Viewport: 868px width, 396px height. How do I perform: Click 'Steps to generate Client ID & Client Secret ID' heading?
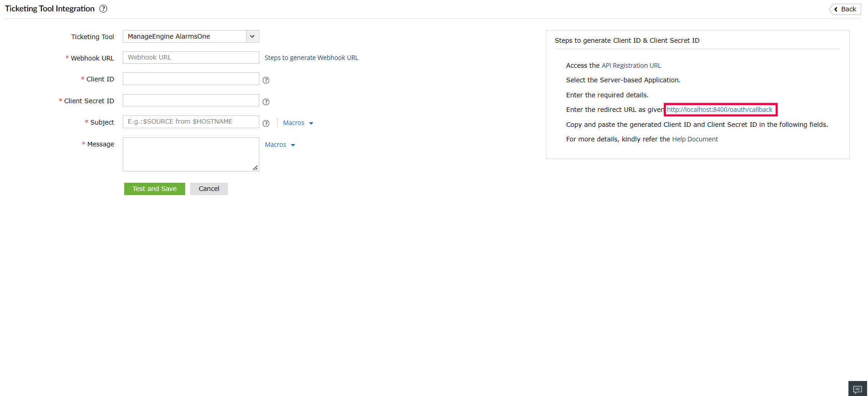click(627, 40)
